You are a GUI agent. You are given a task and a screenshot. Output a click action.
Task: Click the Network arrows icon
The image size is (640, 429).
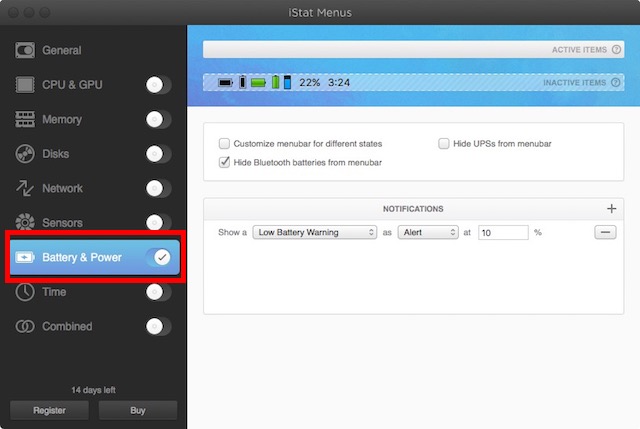click(x=25, y=188)
